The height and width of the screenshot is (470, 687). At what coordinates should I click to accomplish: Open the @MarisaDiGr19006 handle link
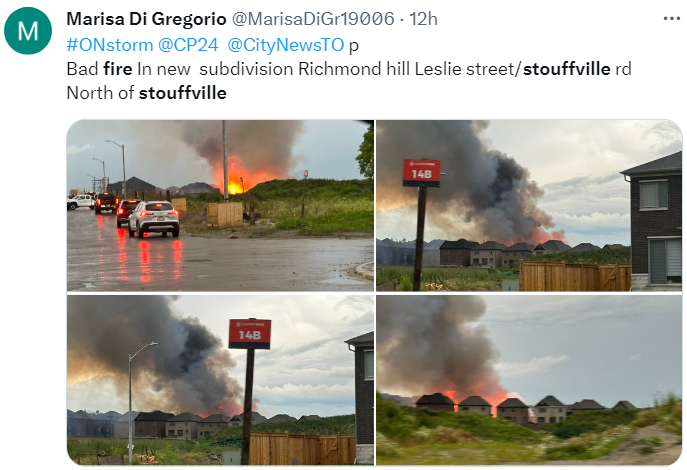tap(313, 19)
